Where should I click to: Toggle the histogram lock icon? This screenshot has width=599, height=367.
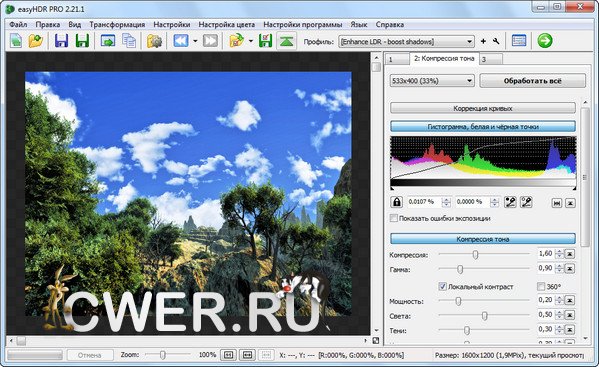click(397, 202)
